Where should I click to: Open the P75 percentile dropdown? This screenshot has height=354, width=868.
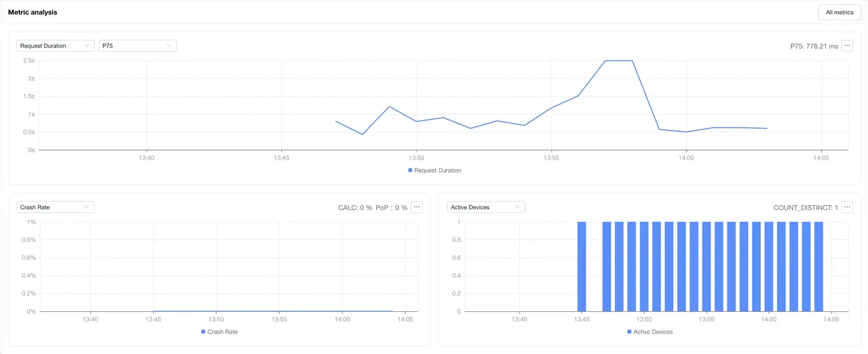pyautogui.click(x=137, y=46)
